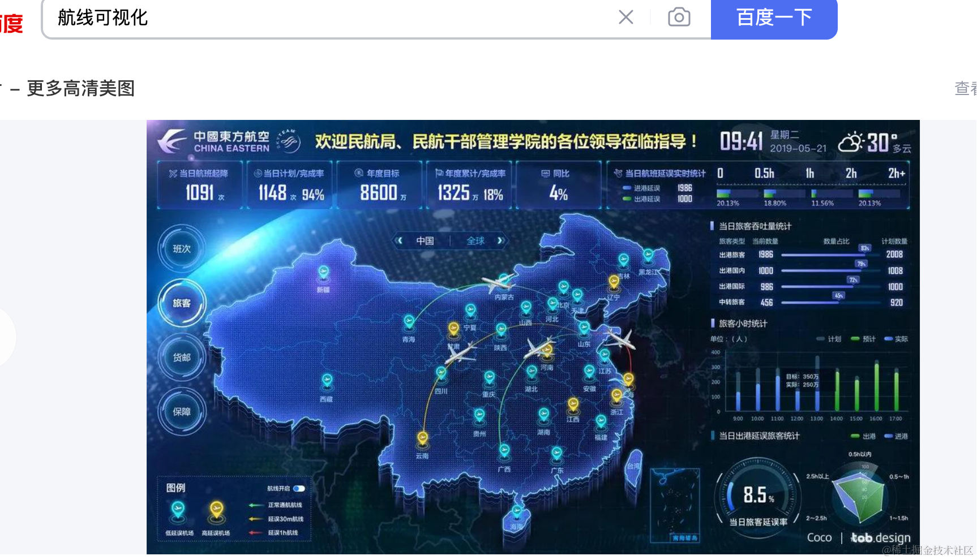Click the 广西 airport marker

[504, 451]
